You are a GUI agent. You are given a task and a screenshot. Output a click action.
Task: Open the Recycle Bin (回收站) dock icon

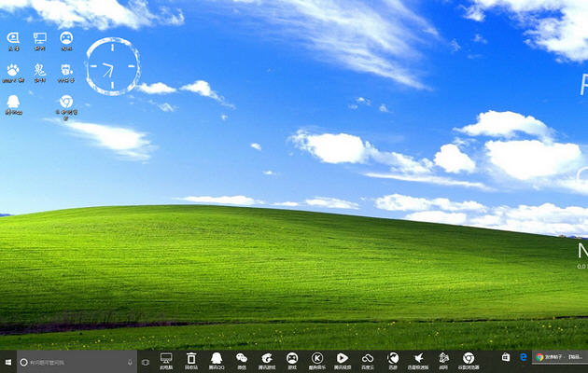(191, 361)
